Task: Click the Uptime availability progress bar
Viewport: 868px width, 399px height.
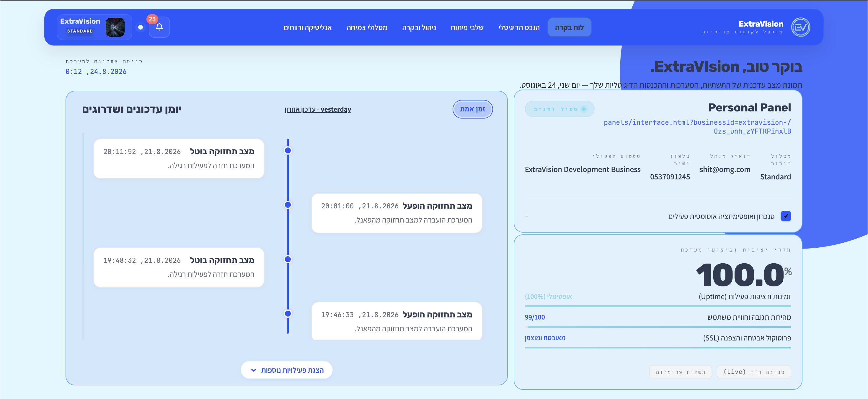Action: pyautogui.click(x=658, y=306)
